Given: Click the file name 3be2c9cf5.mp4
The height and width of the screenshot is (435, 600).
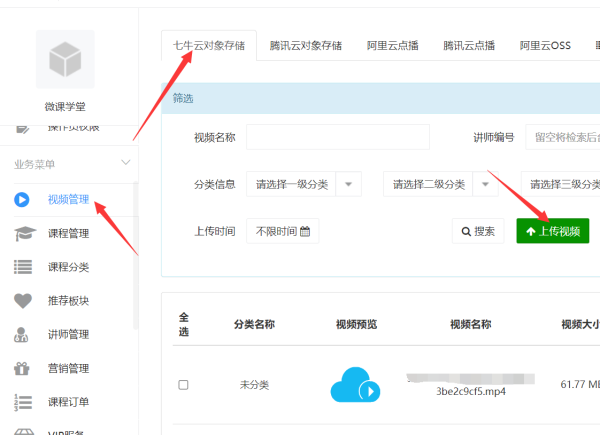Looking at the screenshot, I should (x=471, y=391).
